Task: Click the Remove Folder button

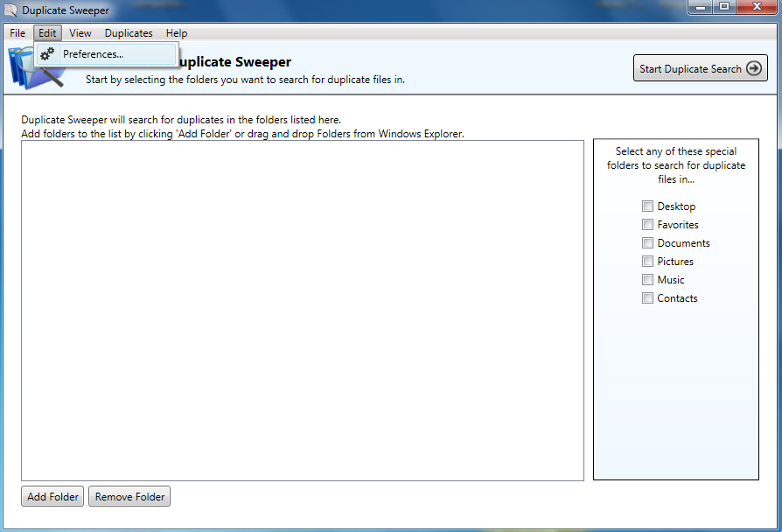Action: 129,497
